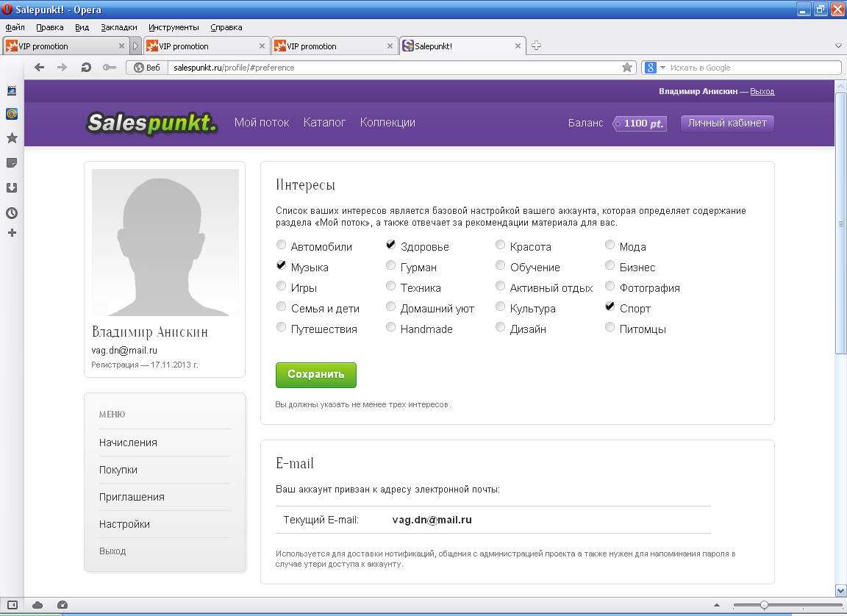Open the Правка menu
Viewport: 847px width, 616px height.
pyautogui.click(x=50, y=27)
